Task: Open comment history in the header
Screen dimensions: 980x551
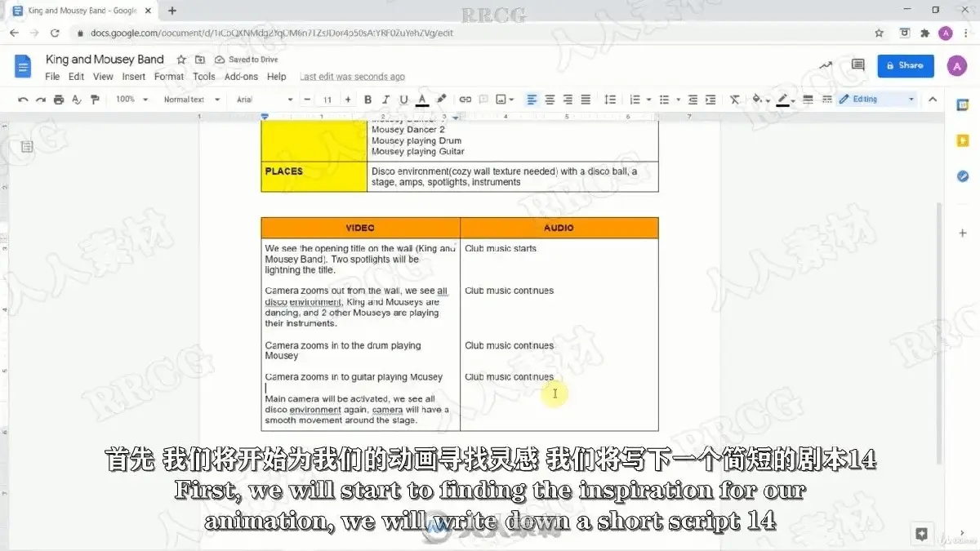Action: coord(857,65)
